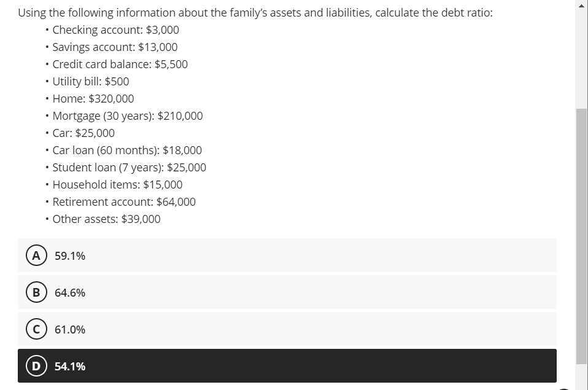
Task: Click the circled letter C icon
Action: pos(36,329)
